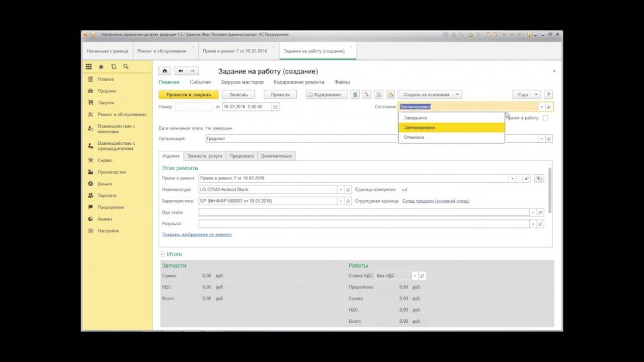
Task: Collapse the 'Итоги' section
Action: click(x=161, y=254)
